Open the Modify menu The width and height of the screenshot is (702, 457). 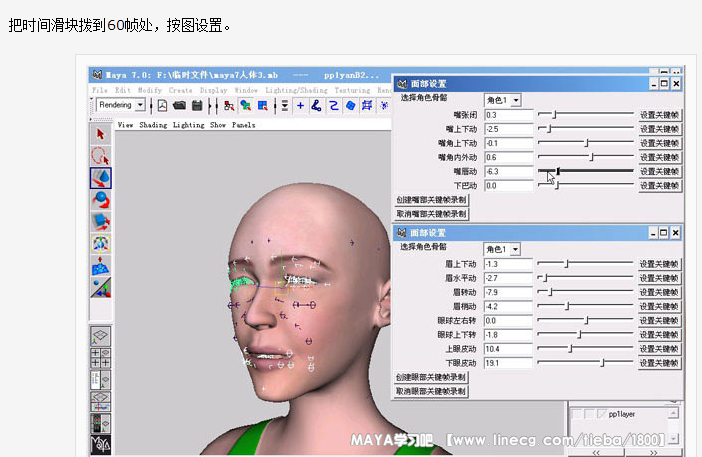(150, 90)
